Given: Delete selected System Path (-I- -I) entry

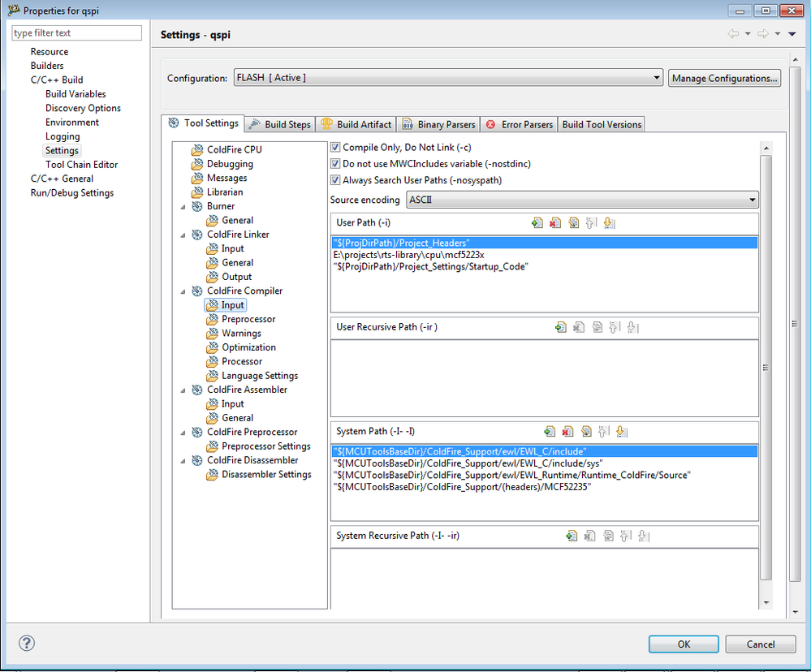Looking at the screenshot, I should click(x=567, y=432).
